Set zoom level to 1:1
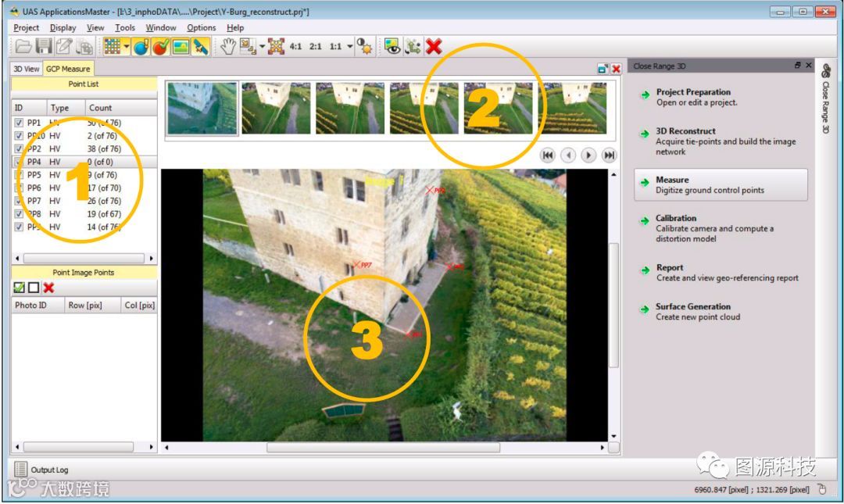Screen dimensions: 844x504 (x=335, y=47)
